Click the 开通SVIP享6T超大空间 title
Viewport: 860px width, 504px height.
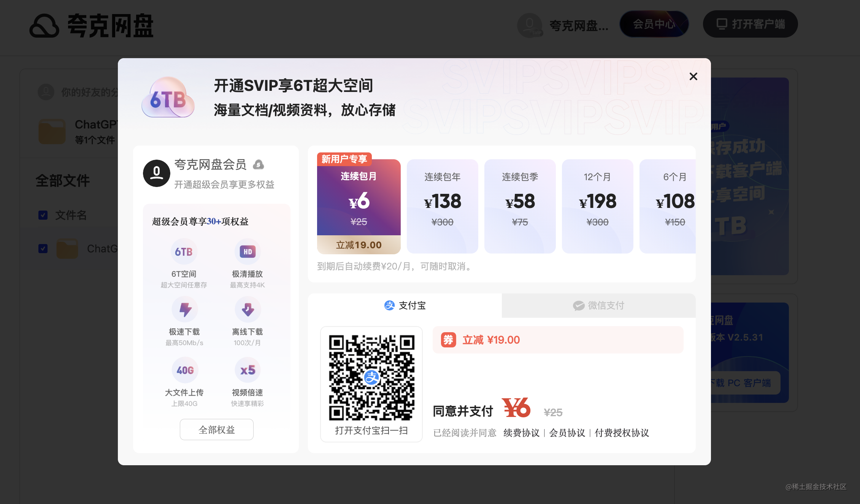pyautogui.click(x=293, y=86)
